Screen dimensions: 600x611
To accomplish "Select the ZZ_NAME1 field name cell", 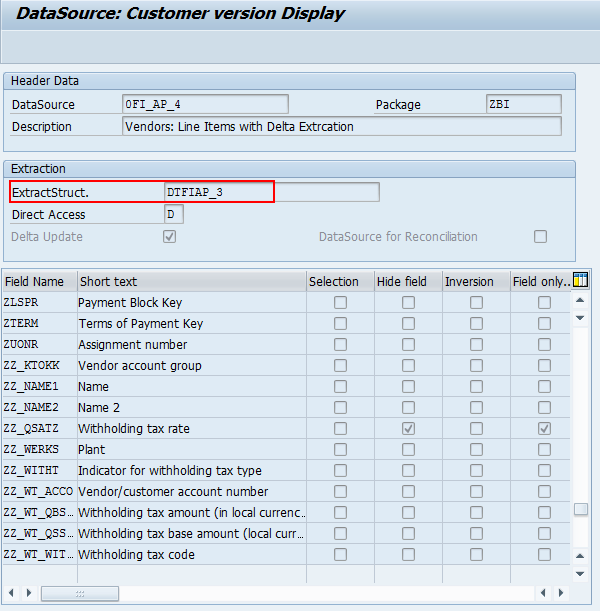I will coord(39,387).
